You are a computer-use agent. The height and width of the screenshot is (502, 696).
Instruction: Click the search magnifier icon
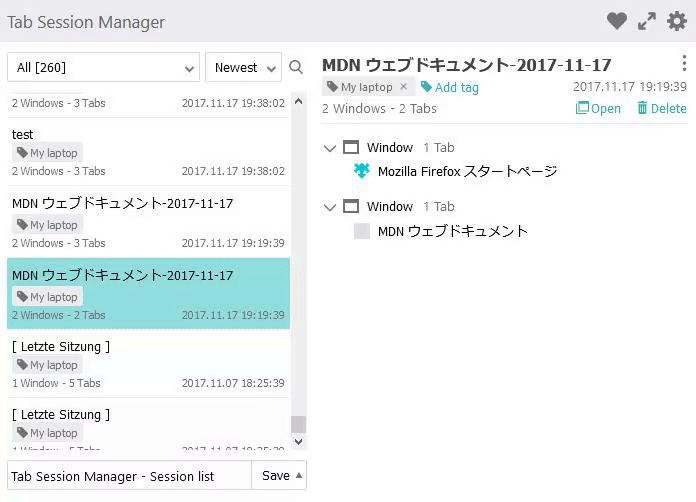296,67
